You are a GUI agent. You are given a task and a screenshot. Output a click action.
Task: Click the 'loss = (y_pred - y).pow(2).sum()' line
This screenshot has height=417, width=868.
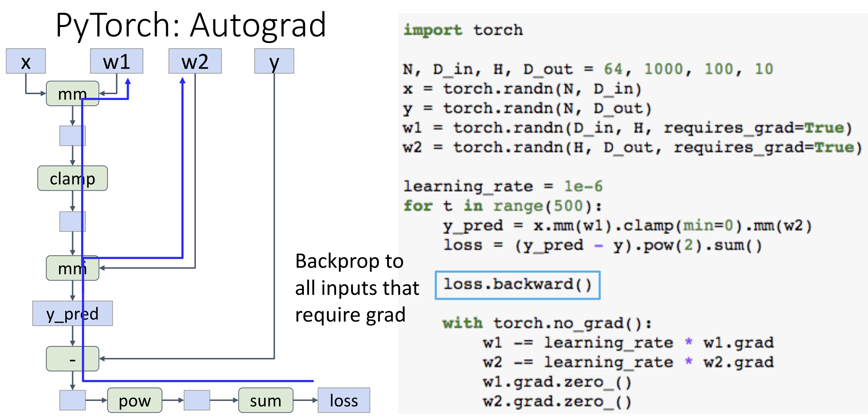[x=603, y=246]
